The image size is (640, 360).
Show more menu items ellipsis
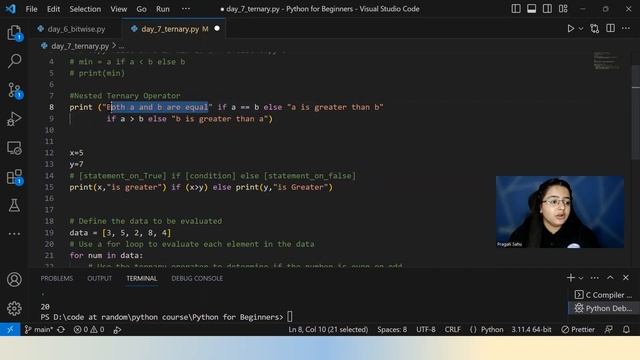[x=186, y=9]
